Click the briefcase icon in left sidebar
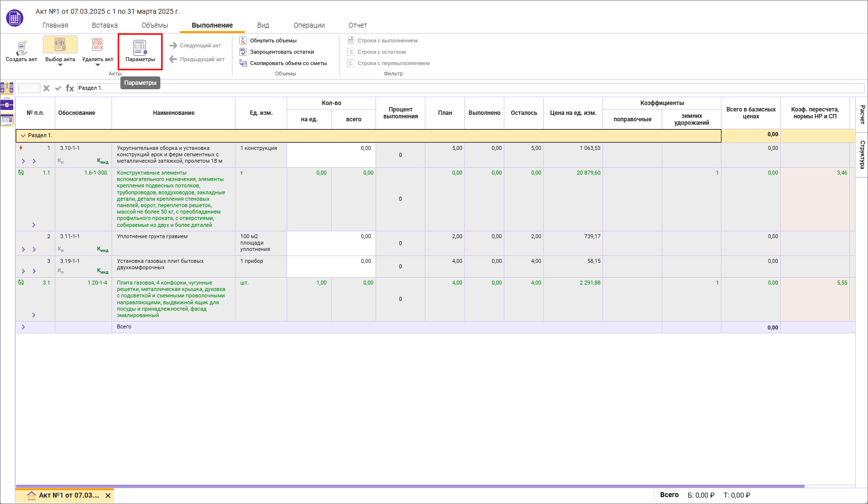Screen dimensions: 868x504 (7, 104)
